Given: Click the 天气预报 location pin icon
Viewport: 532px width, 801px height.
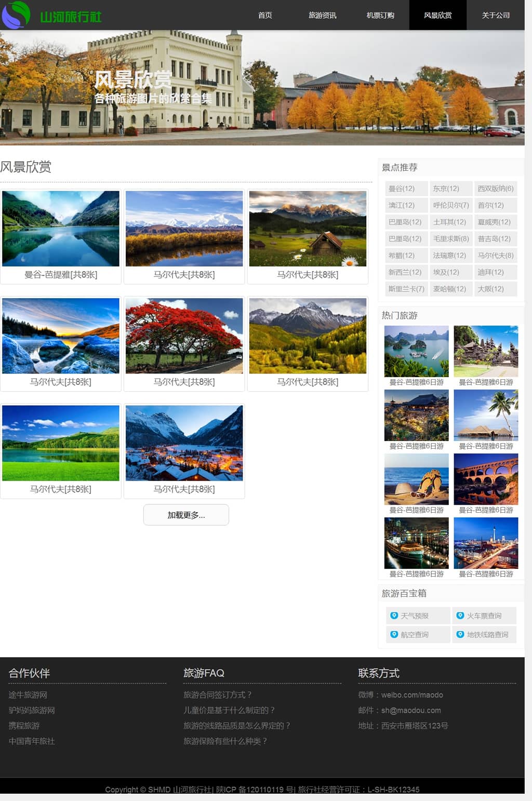Looking at the screenshot, I should click(394, 616).
